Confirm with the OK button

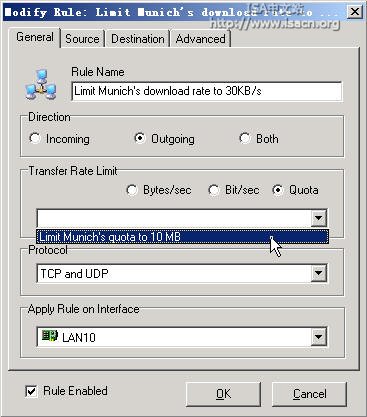point(223,394)
